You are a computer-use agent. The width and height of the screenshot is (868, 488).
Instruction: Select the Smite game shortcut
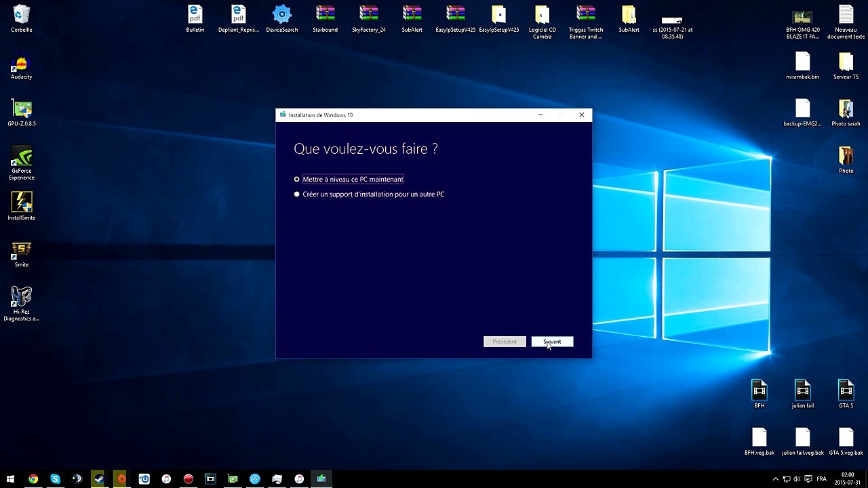(x=22, y=254)
